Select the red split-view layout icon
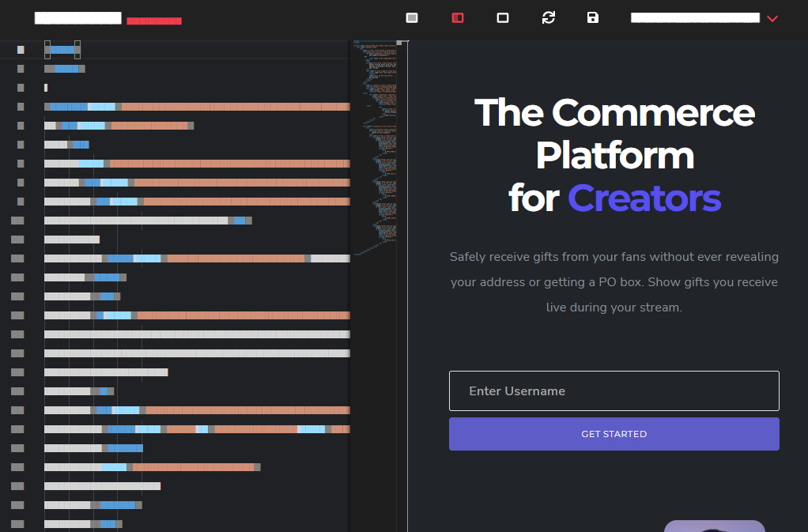Image resolution: width=808 pixels, height=532 pixels. [457, 17]
